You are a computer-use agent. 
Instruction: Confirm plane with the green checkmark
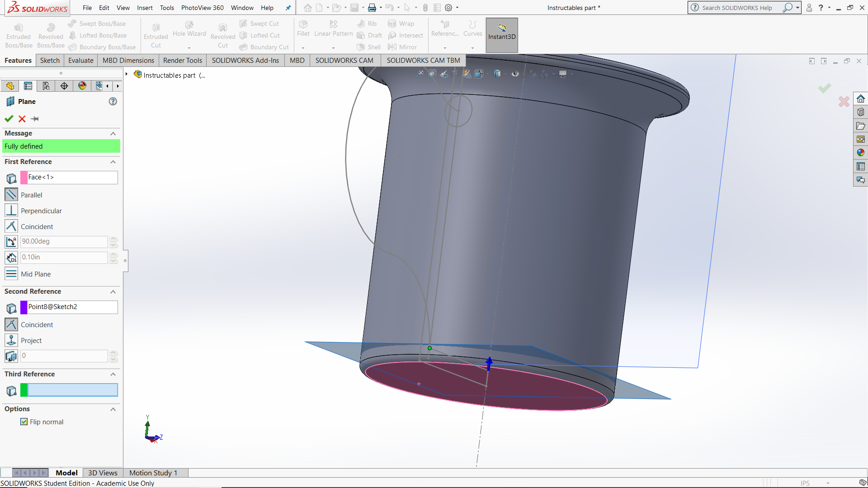click(x=9, y=119)
